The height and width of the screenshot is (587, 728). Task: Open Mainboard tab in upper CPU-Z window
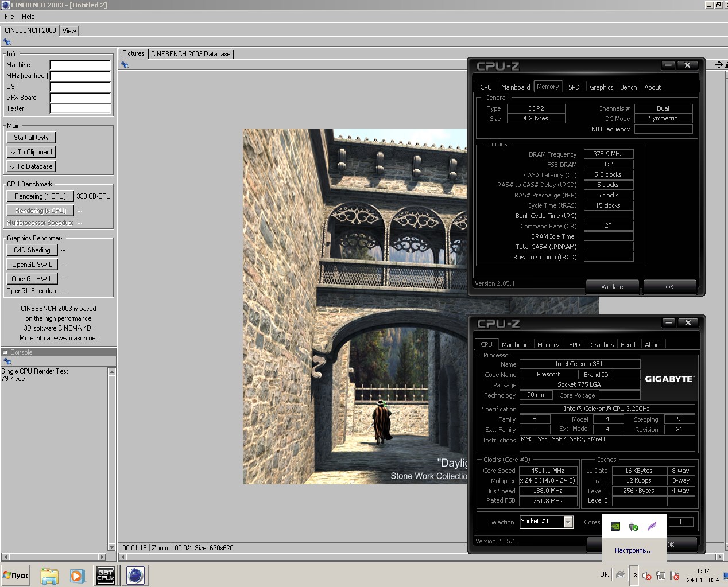[x=516, y=87]
